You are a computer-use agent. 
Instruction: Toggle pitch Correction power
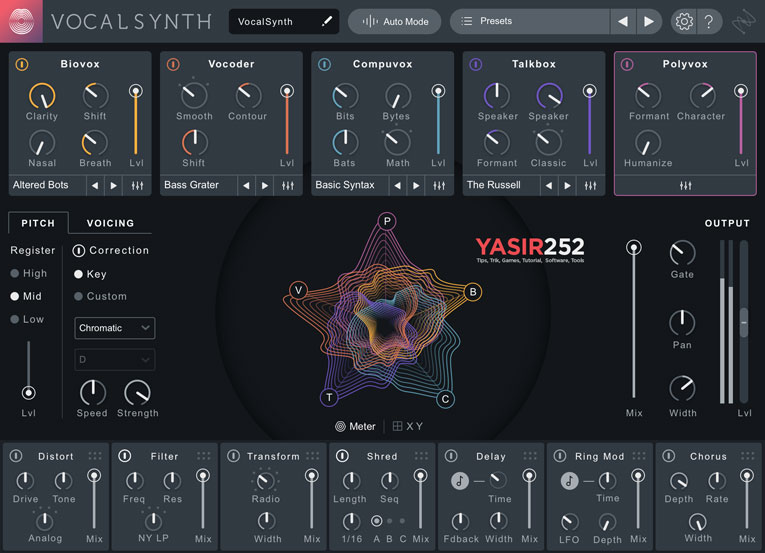(x=79, y=251)
